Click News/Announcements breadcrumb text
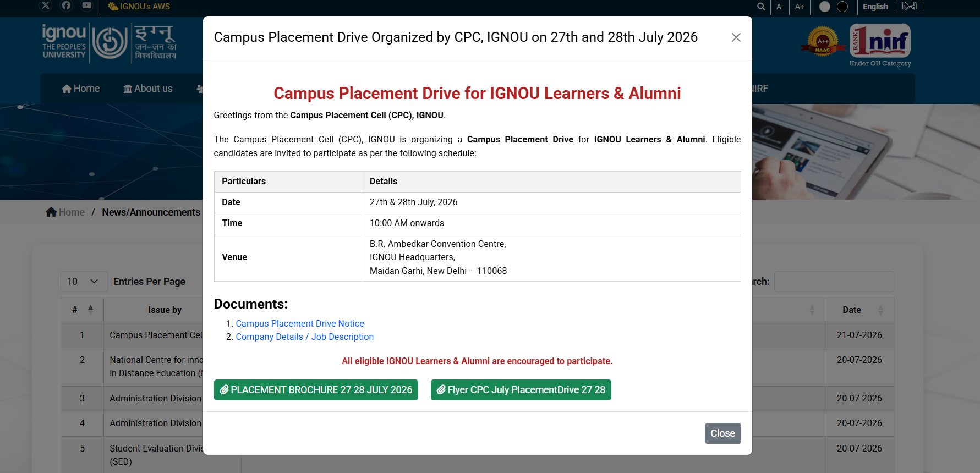Image resolution: width=980 pixels, height=473 pixels. [151, 212]
